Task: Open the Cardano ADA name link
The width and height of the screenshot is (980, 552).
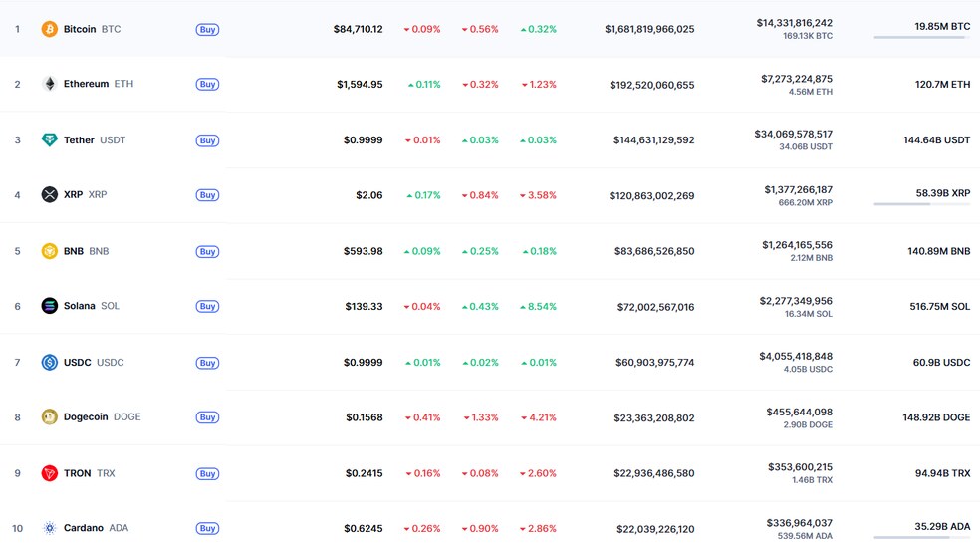Action: click(x=97, y=528)
